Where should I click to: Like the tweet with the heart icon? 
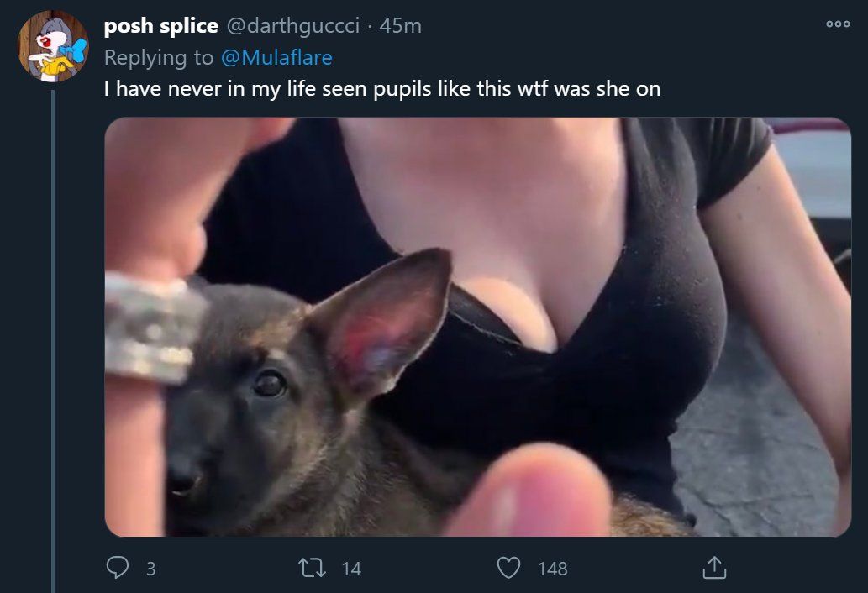click(508, 568)
